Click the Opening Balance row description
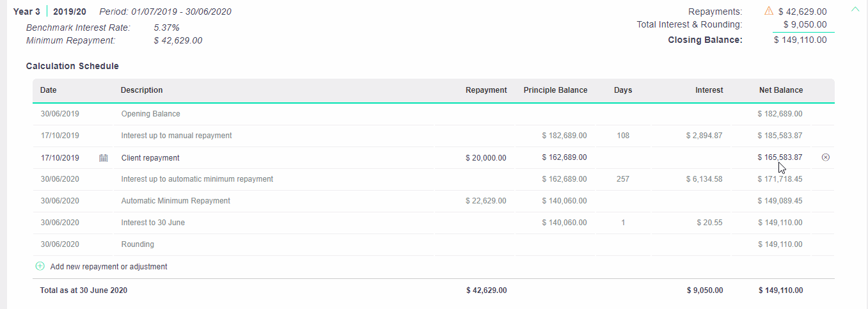 (151, 114)
